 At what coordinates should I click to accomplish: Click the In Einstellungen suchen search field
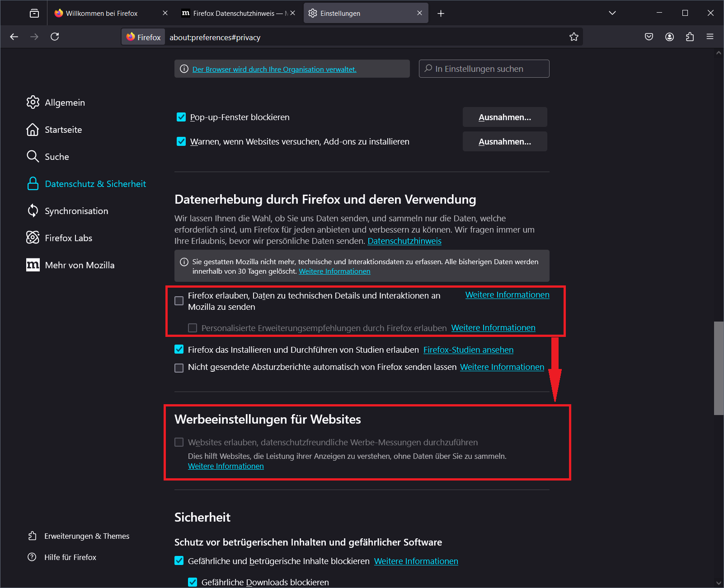484,69
